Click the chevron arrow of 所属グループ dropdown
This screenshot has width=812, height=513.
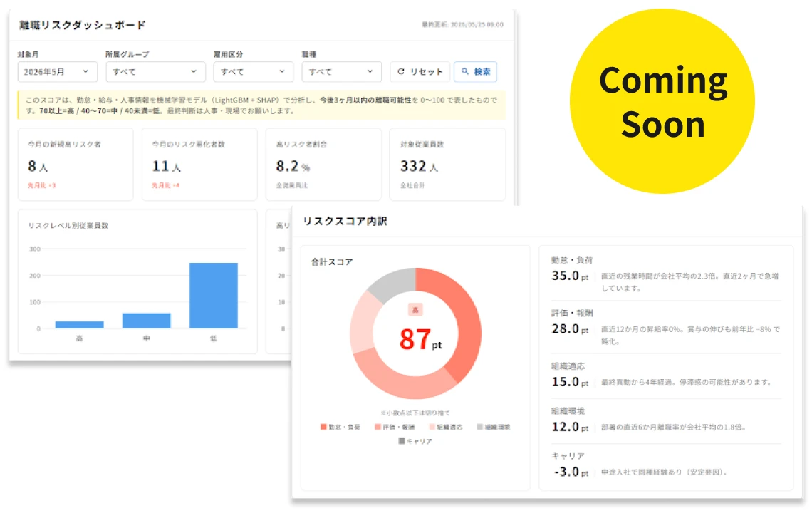pyautogui.click(x=194, y=71)
